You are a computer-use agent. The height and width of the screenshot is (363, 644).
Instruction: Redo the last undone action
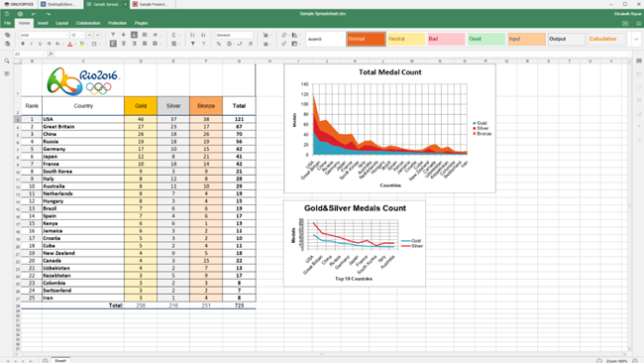click(48, 14)
